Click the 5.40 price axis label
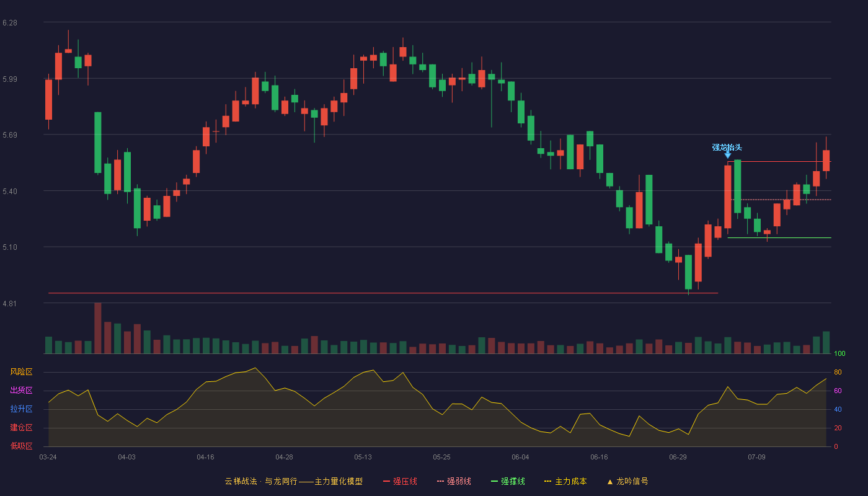This screenshot has width=868, height=496. tap(9, 191)
